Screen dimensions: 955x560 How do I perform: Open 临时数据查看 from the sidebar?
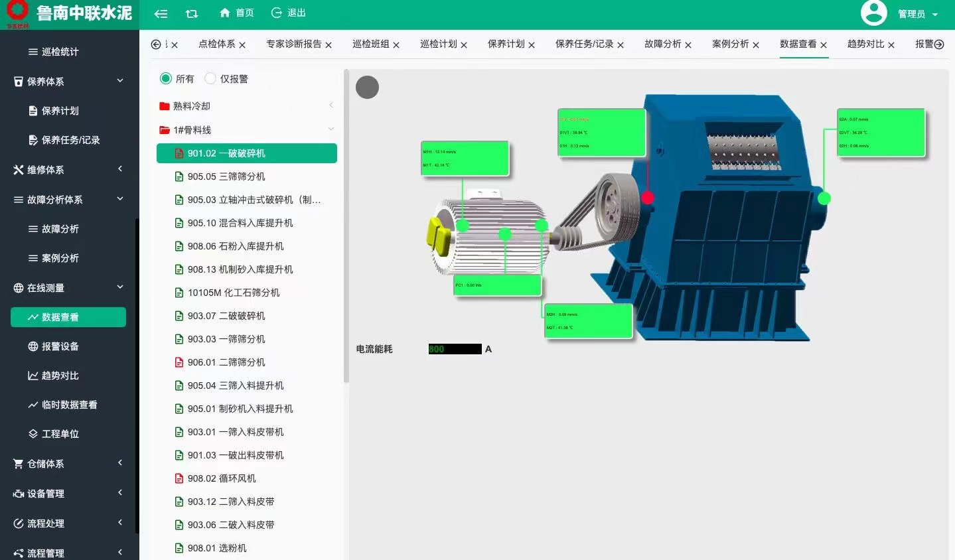(61, 404)
